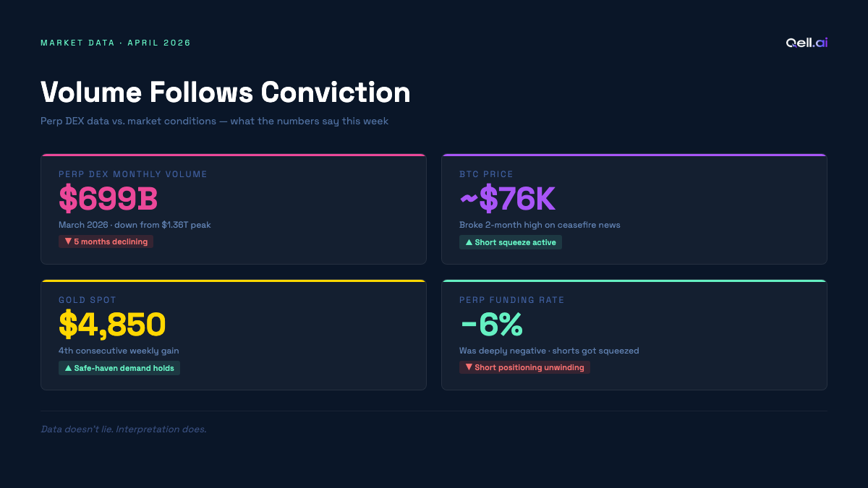
Task: Click the Data doesn't lie footer text
Action: pyautogui.click(x=124, y=429)
